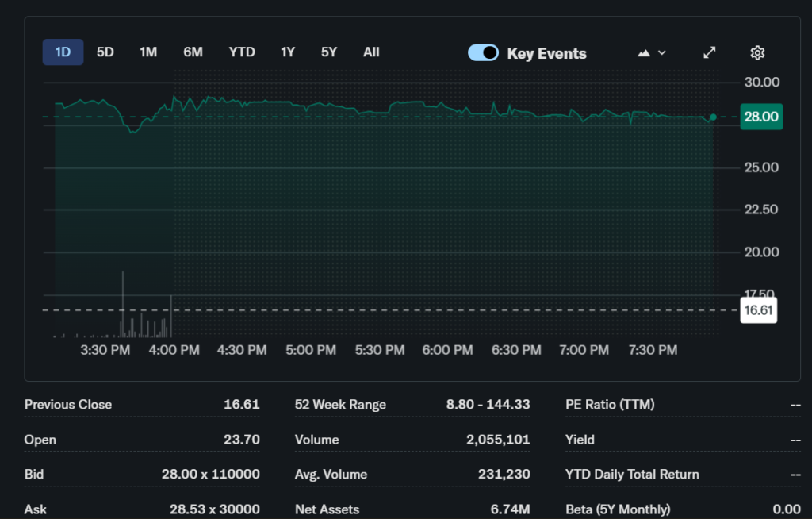Select the 1D time range

63,52
